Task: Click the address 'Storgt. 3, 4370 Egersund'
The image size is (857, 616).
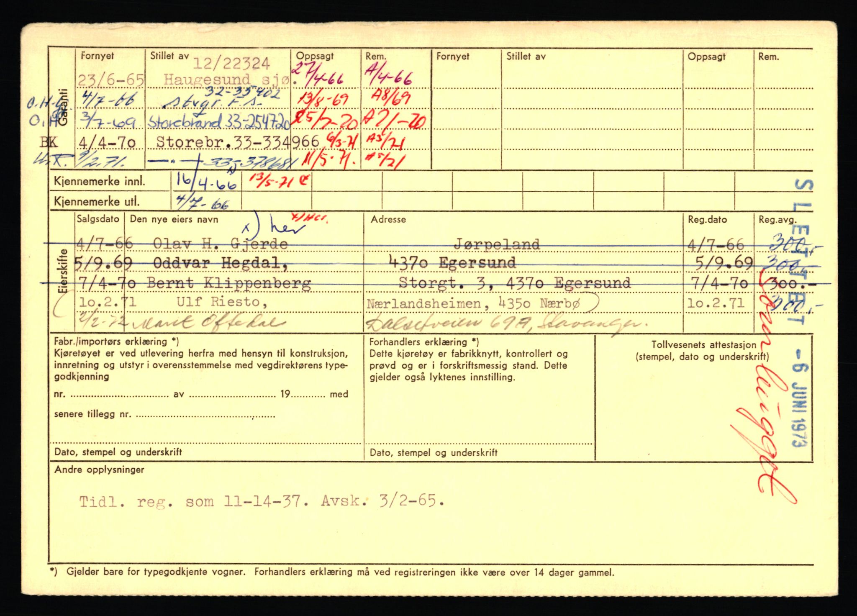Action: coord(514,283)
